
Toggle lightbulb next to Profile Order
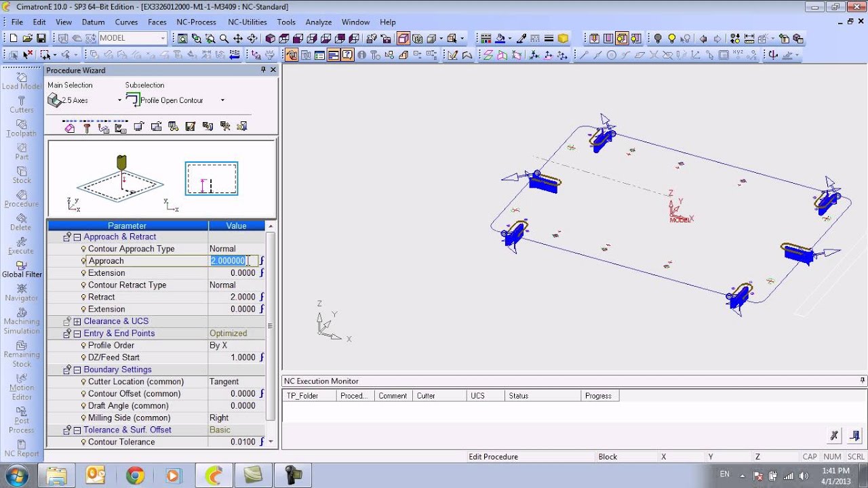click(83, 346)
